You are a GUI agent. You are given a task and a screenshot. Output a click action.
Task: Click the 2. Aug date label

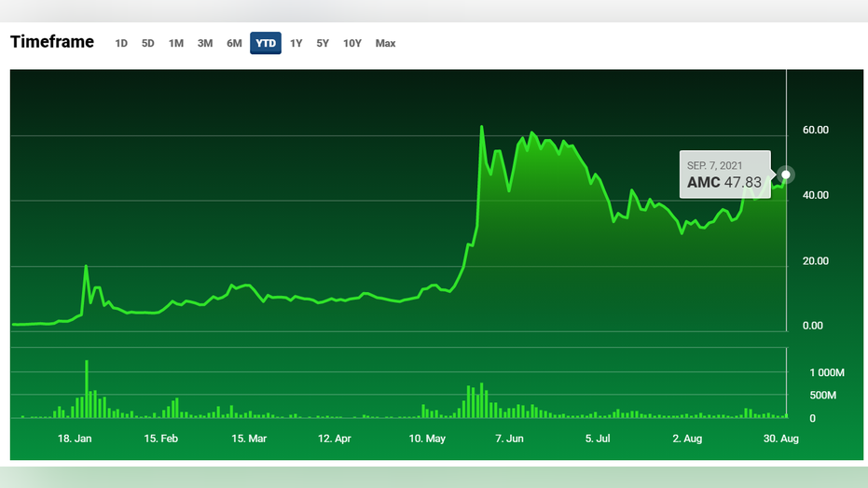687,439
